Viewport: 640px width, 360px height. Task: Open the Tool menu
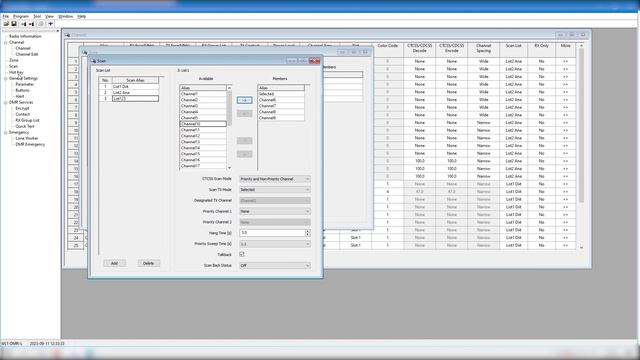(37, 16)
